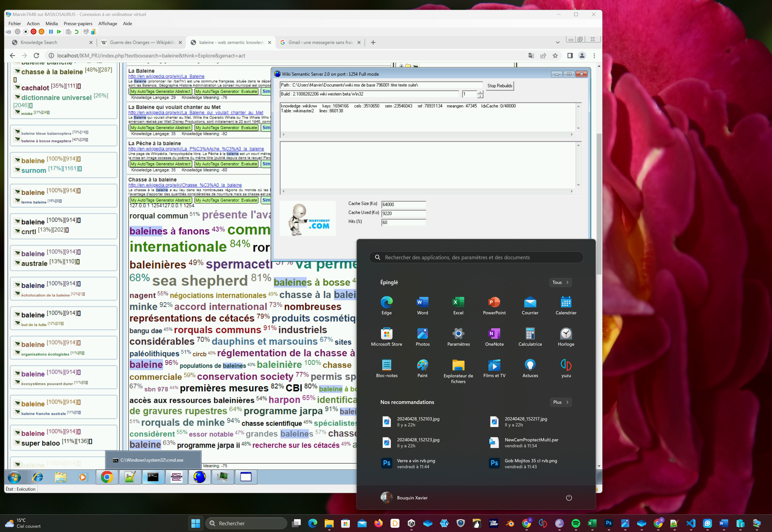Click the red shut down VM icon
The width and height of the screenshot is (772, 532).
[33, 32]
